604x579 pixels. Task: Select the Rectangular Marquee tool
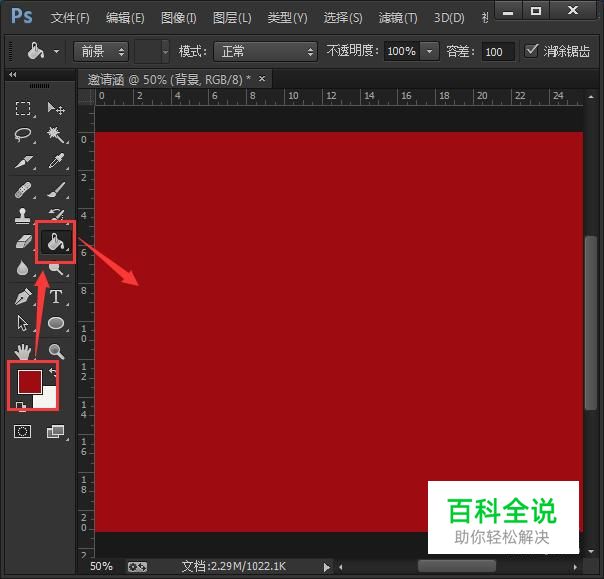click(23, 109)
